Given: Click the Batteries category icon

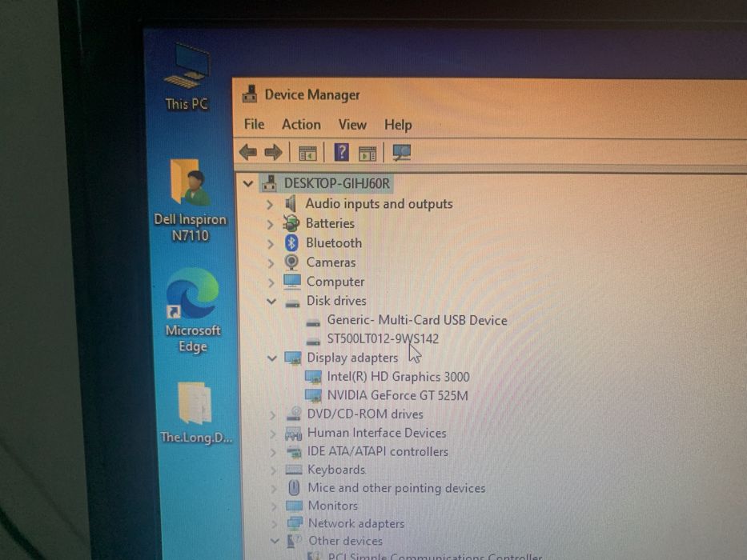Looking at the screenshot, I should [x=291, y=223].
